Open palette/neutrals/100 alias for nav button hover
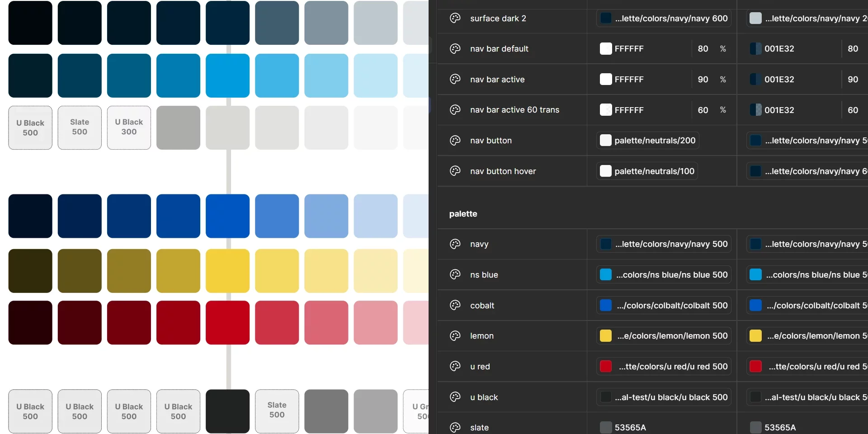Image resolution: width=868 pixels, height=434 pixels. pyautogui.click(x=647, y=171)
